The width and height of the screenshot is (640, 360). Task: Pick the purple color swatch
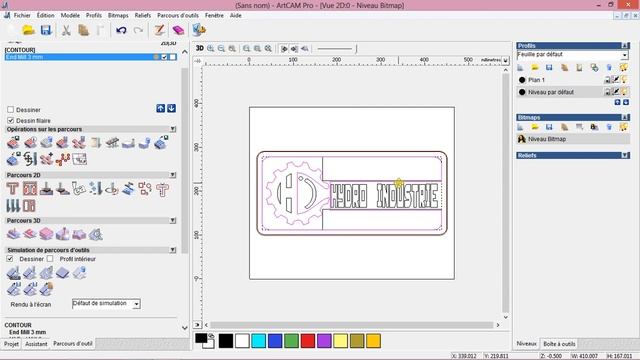(x=324, y=341)
